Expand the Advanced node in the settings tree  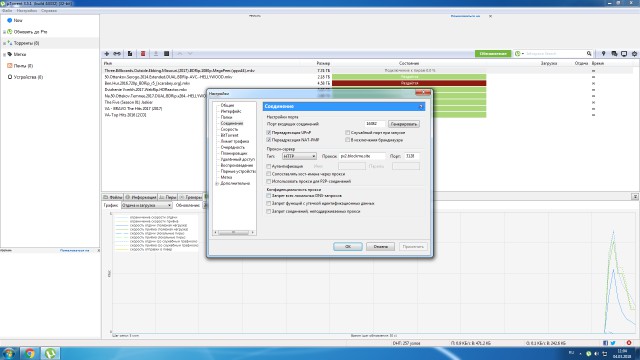pyautogui.click(x=217, y=184)
